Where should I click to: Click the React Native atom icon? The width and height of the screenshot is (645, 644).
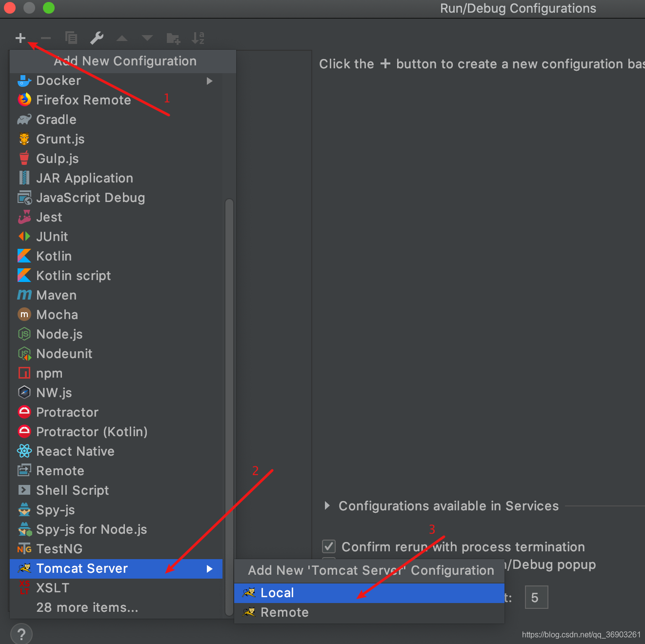[24, 451]
